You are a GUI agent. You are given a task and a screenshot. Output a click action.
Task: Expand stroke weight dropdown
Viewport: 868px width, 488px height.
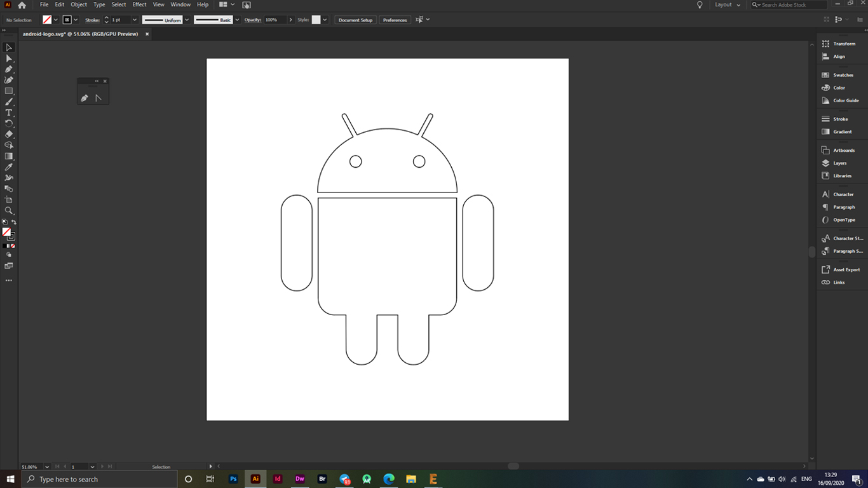[134, 20]
